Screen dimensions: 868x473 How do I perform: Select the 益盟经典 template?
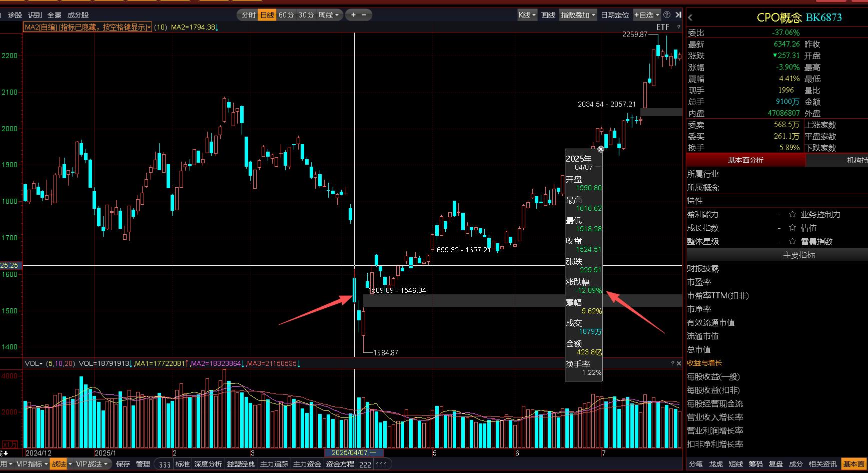tap(241, 464)
